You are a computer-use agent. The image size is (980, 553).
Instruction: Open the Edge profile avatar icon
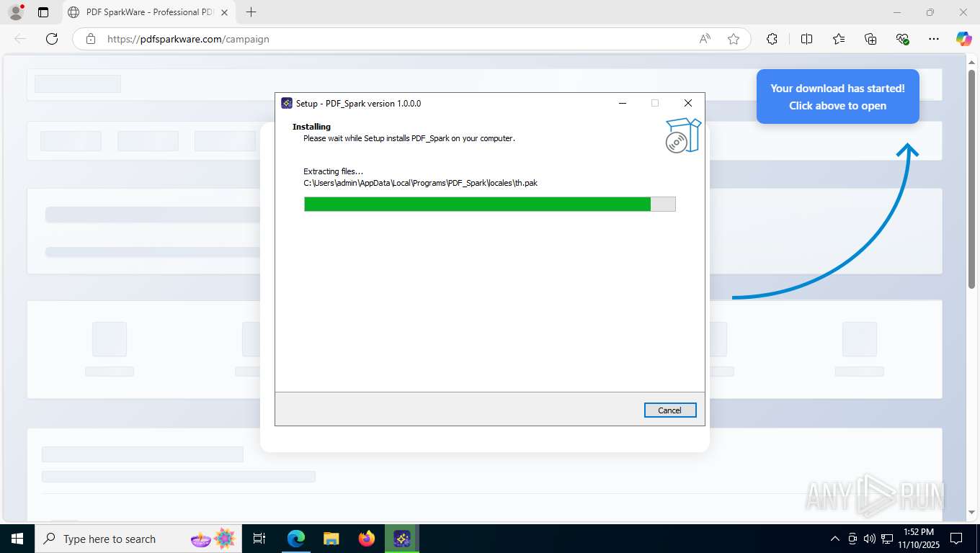pos(15,12)
